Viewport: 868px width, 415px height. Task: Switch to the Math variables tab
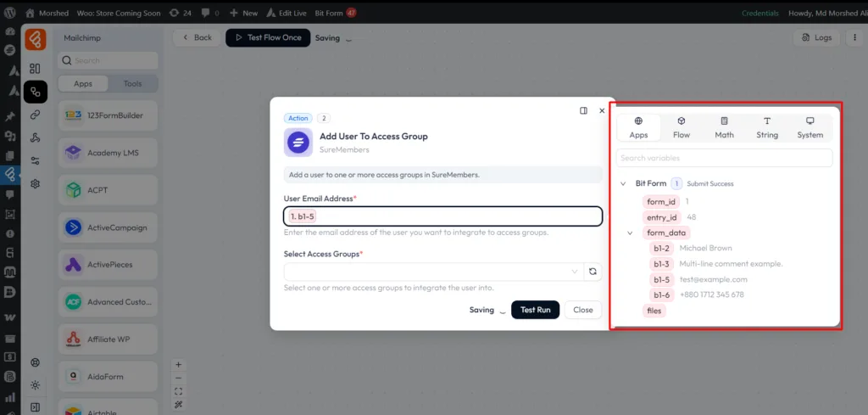pyautogui.click(x=724, y=127)
